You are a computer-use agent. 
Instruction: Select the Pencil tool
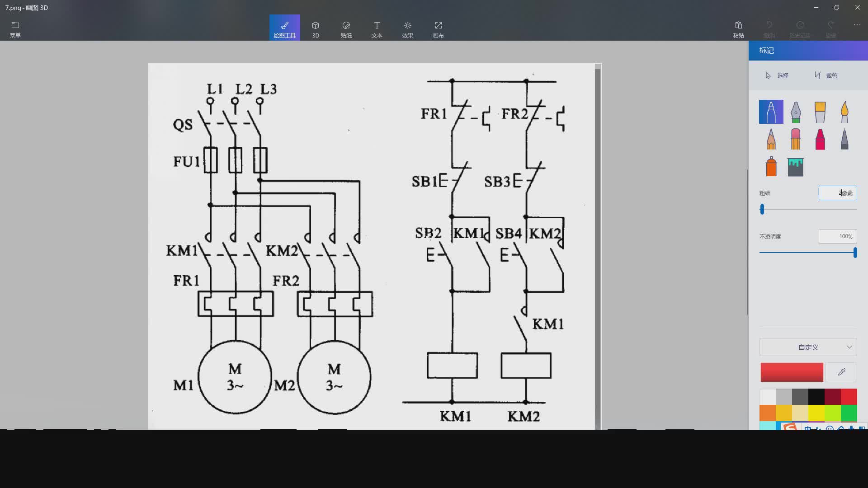(x=771, y=139)
